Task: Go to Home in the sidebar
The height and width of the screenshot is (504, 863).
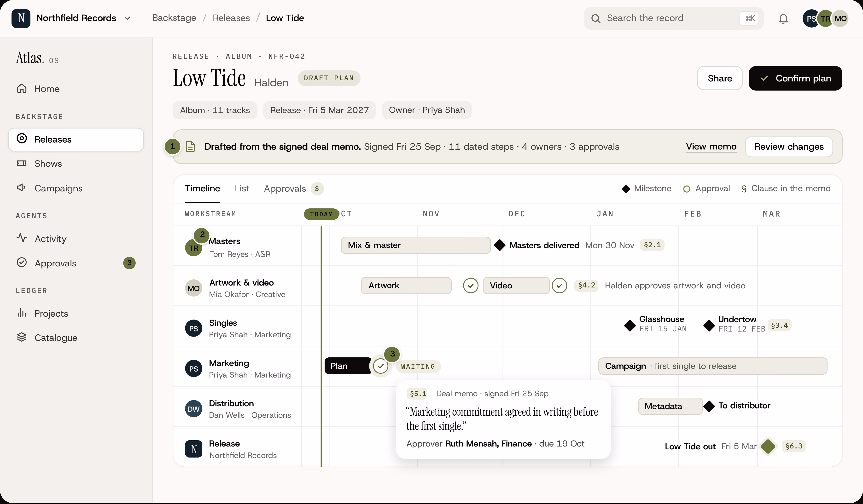Action: [x=76, y=89]
